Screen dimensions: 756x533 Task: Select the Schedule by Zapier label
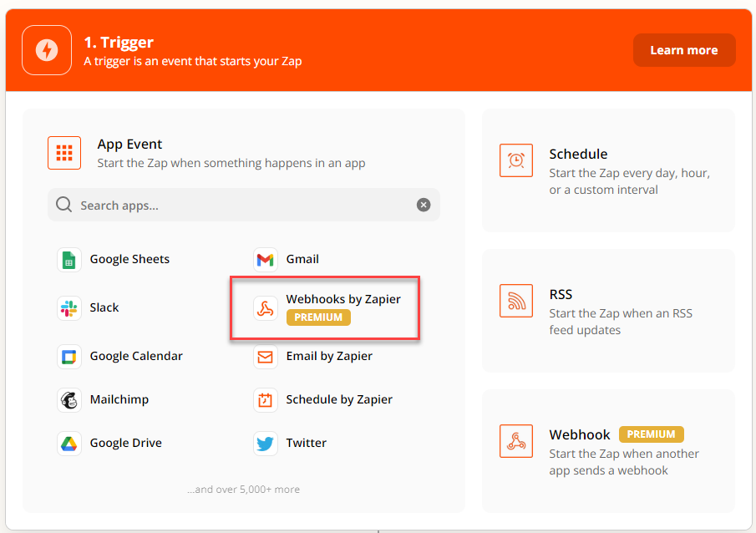coord(339,399)
